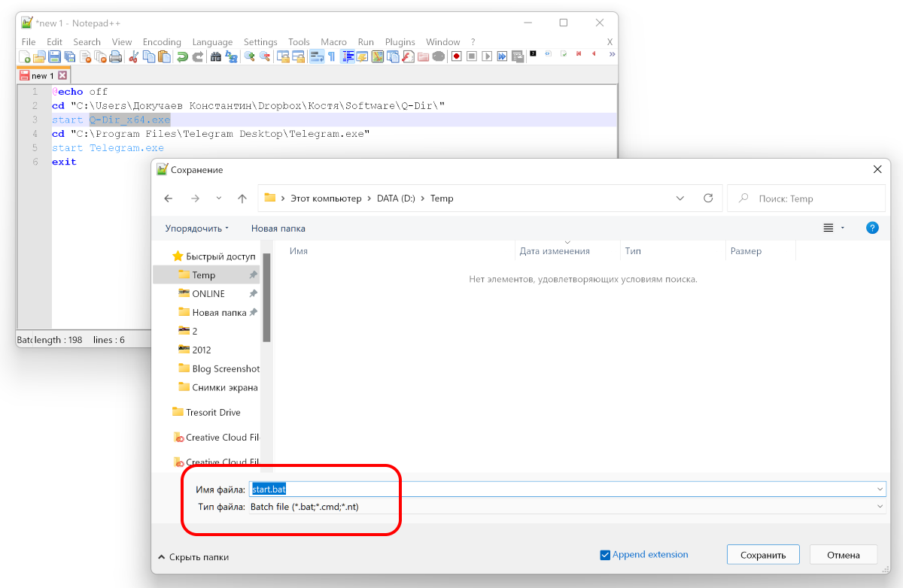903x588 pixels.
Task: Click the "Отмена" button
Action: (844, 555)
